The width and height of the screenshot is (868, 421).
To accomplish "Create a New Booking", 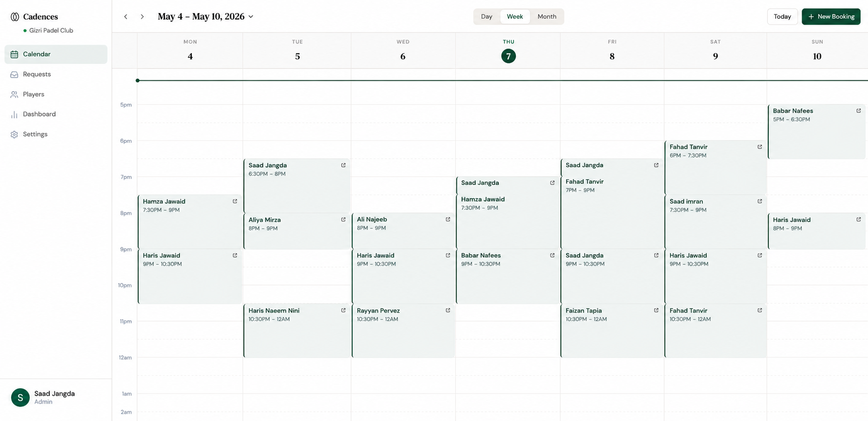I will 831,17.
